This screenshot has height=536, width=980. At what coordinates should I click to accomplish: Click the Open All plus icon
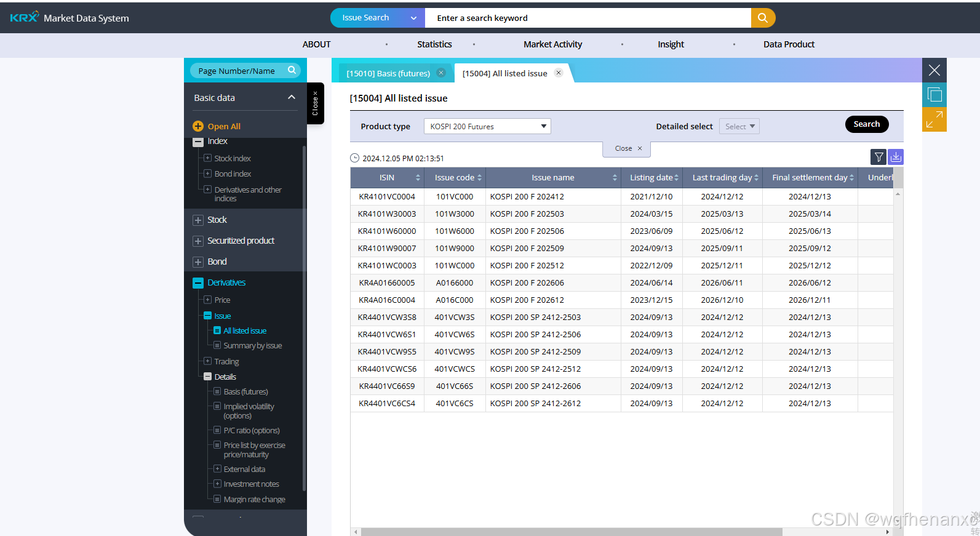pyautogui.click(x=198, y=126)
